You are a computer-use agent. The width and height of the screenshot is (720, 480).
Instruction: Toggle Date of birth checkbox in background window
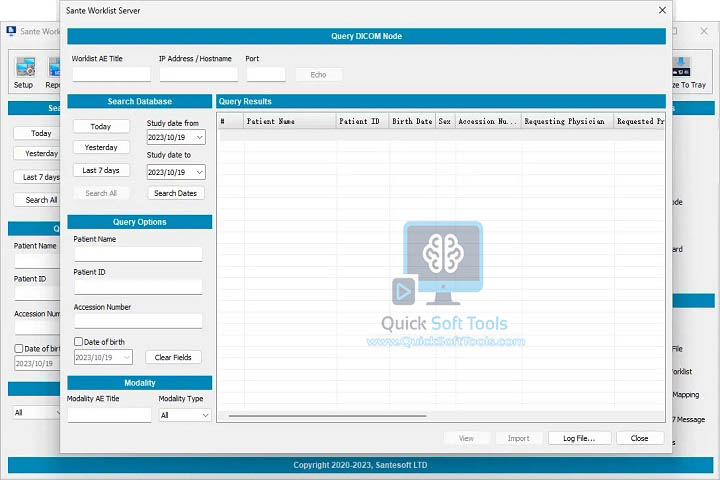(19, 349)
